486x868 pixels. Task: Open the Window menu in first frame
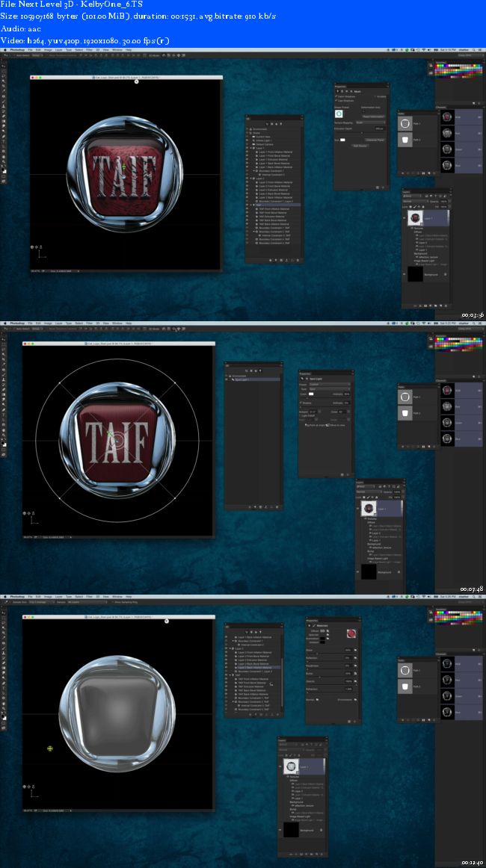pos(117,50)
